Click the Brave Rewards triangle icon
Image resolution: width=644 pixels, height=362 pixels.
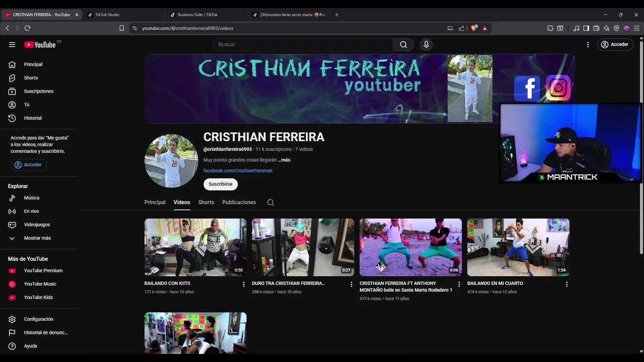click(x=485, y=28)
